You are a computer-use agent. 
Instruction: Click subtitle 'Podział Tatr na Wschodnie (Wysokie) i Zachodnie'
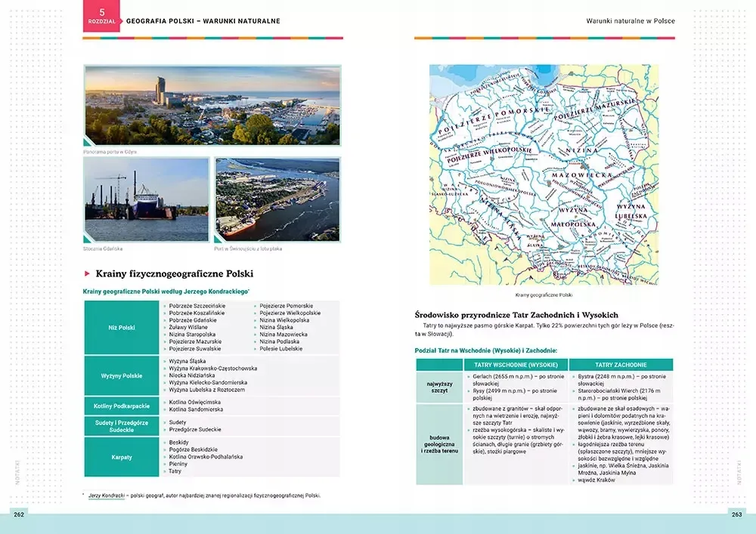pyautogui.click(x=486, y=351)
